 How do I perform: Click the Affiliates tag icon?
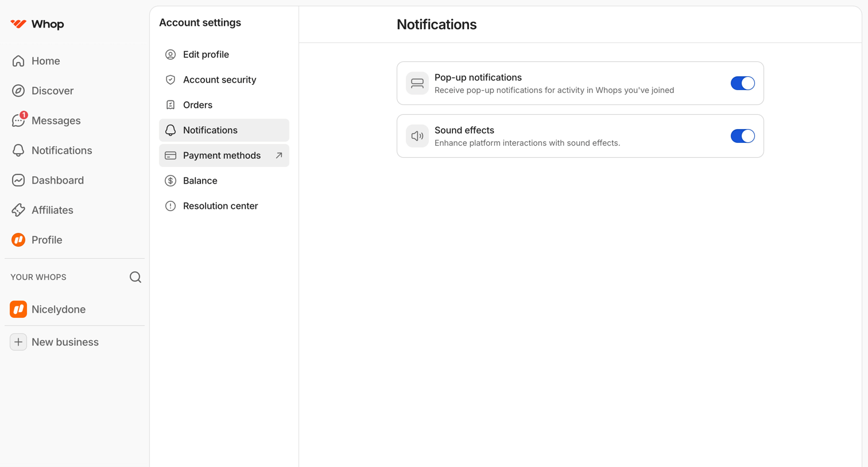click(18, 210)
